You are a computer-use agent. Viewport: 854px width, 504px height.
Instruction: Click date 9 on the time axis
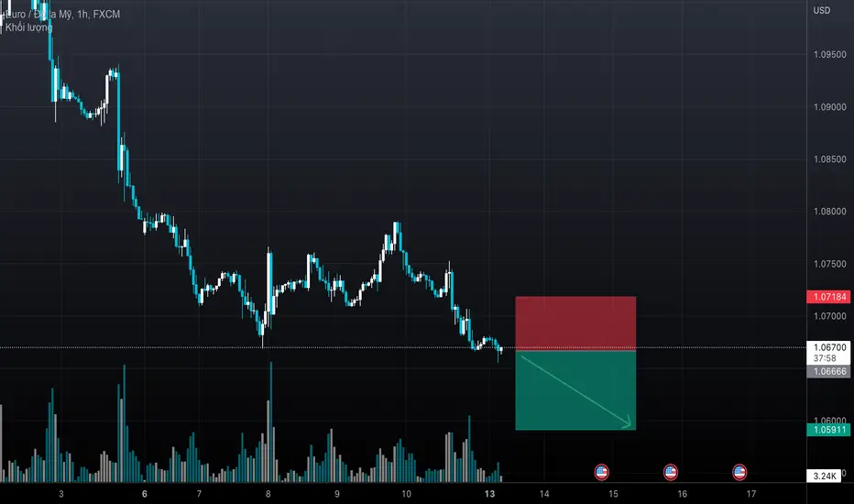pyautogui.click(x=337, y=494)
